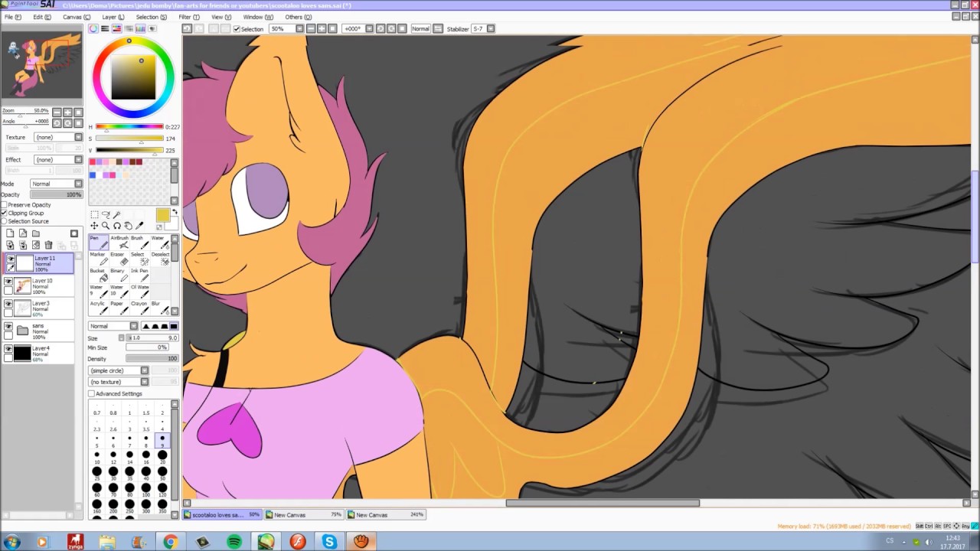
Task: Switch to New Canvas 75% tab
Action: click(304, 515)
